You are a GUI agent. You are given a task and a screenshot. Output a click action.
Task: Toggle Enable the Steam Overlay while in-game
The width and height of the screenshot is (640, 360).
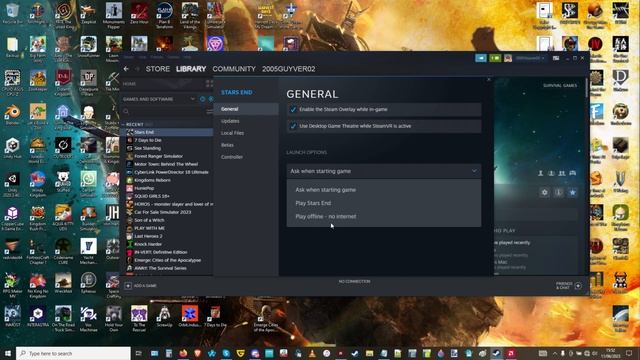coord(293,109)
